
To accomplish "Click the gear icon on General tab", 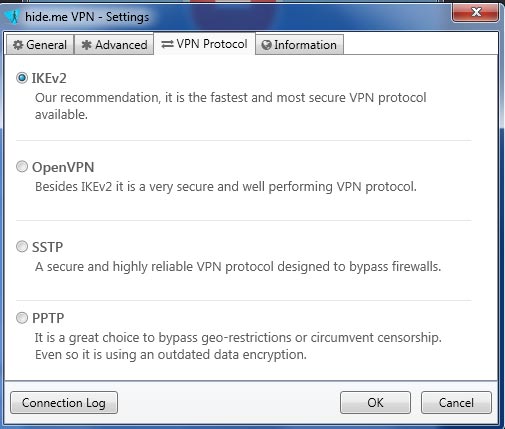I will (x=18, y=45).
